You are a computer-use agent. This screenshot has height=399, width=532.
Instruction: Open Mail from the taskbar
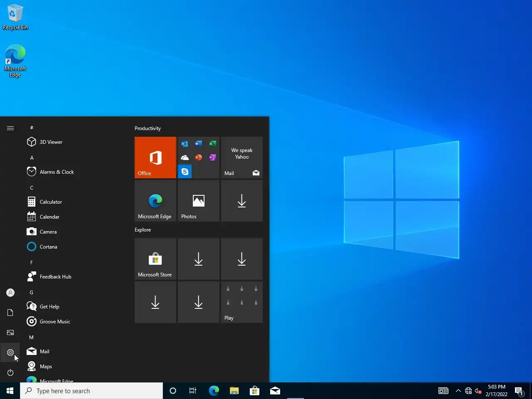[275, 391]
